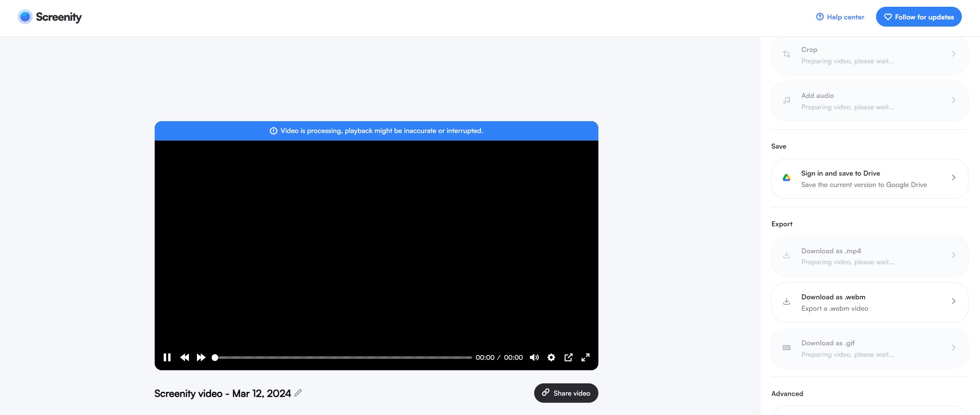Click 'Save the current version to Google Drive'
Screen dimensions: 980x415
864,184
